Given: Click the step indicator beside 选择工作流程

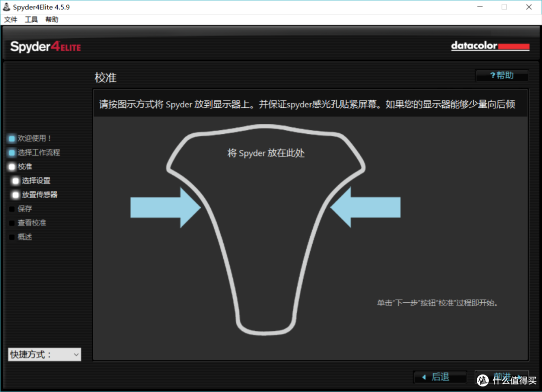Looking at the screenshot, I should click(x=12, y=153).
